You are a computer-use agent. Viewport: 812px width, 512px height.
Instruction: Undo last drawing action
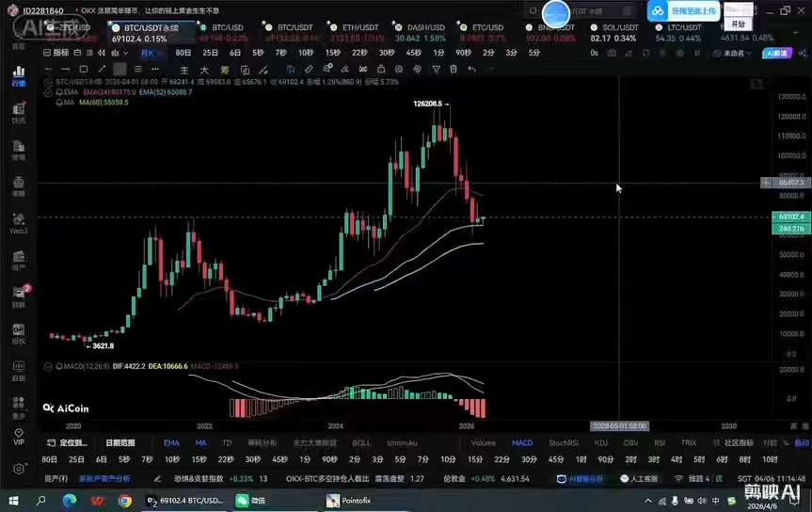471,69
